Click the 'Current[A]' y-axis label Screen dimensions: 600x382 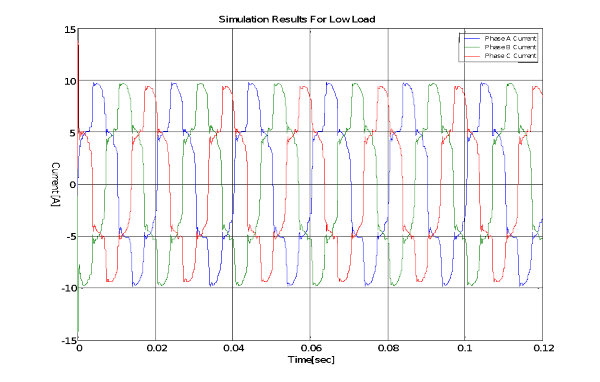pos(56,184)
